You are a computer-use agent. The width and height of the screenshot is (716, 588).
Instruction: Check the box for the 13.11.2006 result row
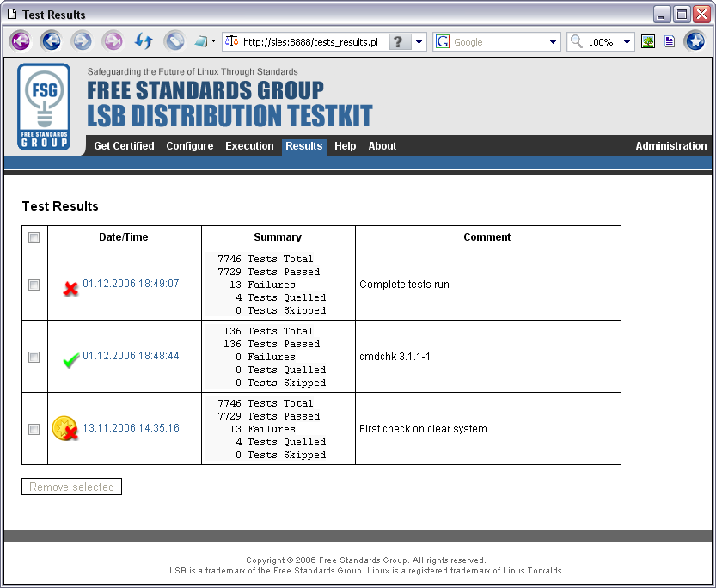click(34, 429)
